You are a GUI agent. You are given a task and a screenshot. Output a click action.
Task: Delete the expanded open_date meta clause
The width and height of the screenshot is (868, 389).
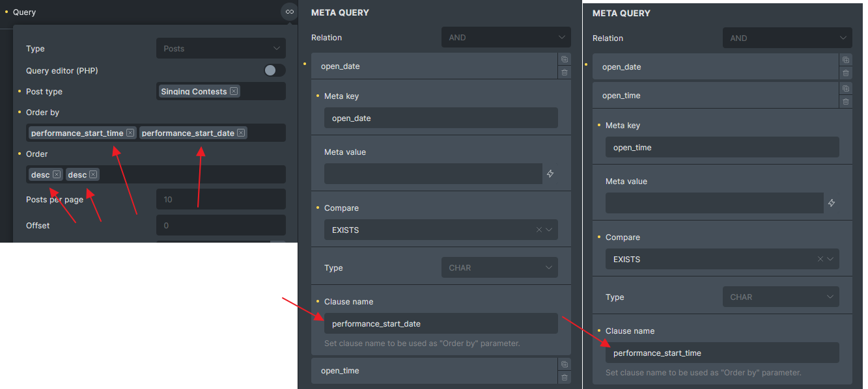565,73
